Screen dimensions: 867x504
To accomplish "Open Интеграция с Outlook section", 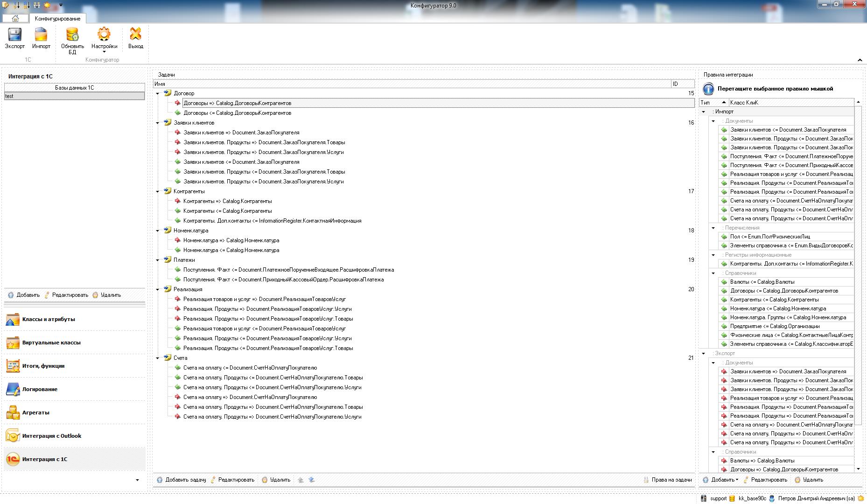I will [x=75, y=436].
